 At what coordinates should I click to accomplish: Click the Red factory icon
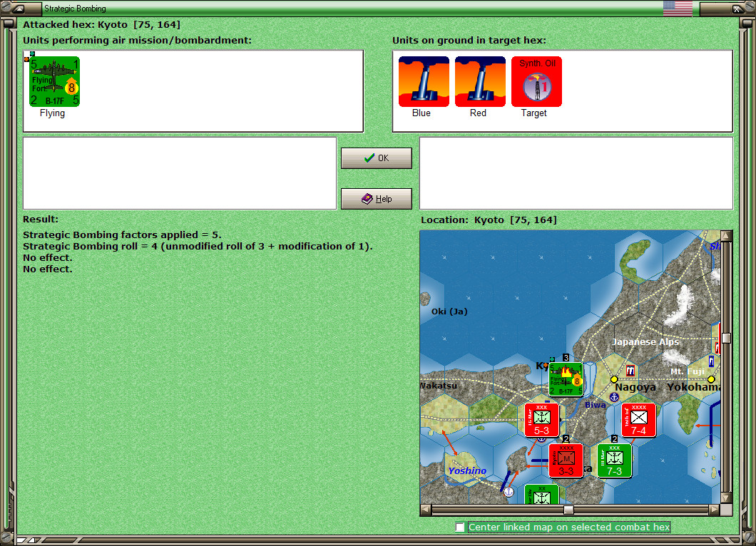[480, 81]
